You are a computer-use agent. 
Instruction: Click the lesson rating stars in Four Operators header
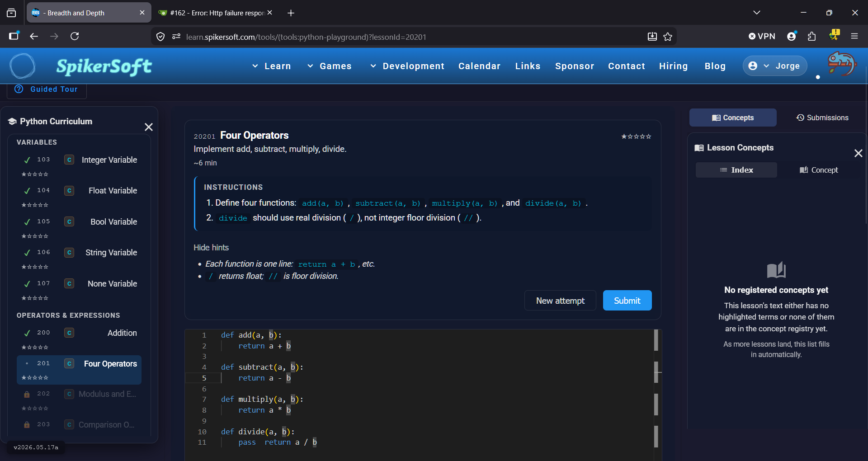click(636, 136)
